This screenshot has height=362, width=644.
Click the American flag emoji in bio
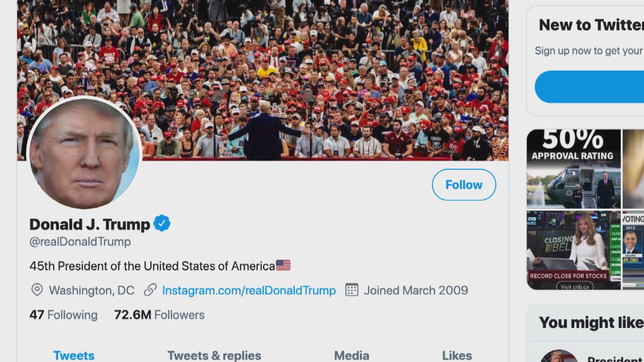pyautogui.click(x=283, y=265)
